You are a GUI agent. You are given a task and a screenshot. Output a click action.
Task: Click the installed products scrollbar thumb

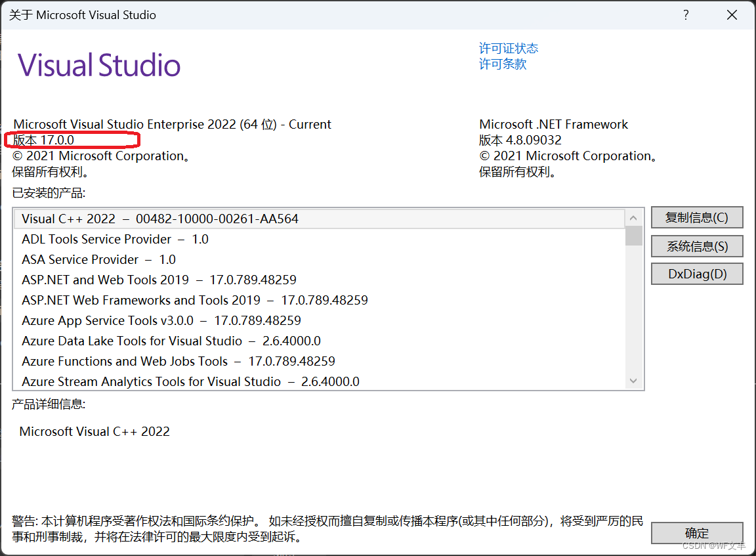coord(633,236)
